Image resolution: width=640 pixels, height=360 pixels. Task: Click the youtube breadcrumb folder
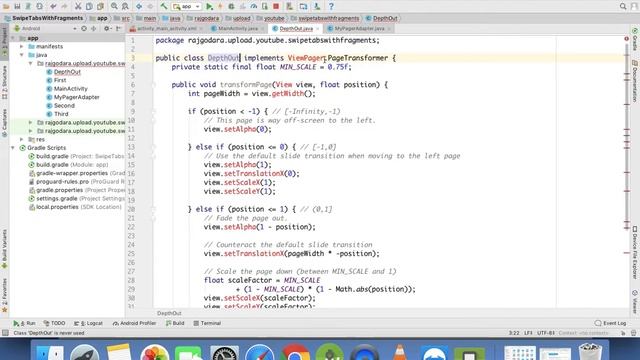[270, 18]
